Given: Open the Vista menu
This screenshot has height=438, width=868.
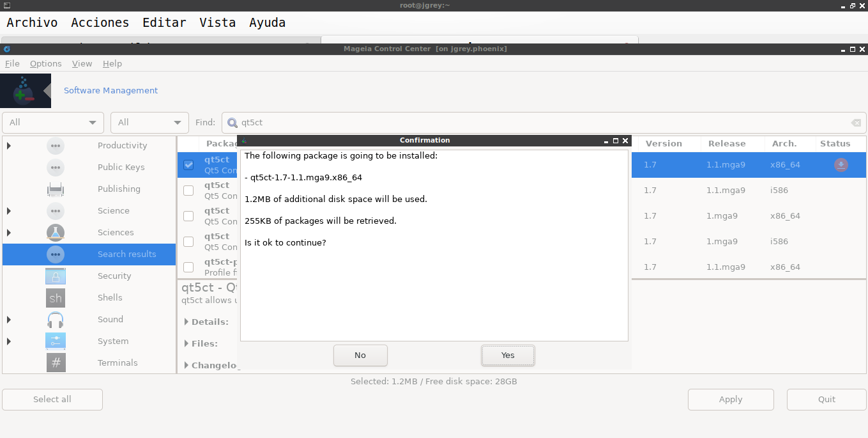Looking at the screenshot, I should pyautogui.click(x=218, y=22).
